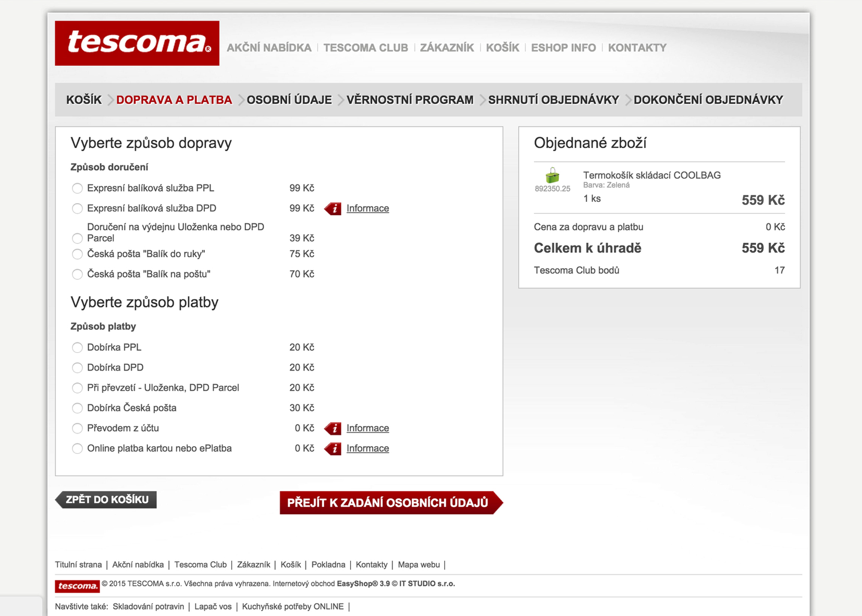Select Dobírka Česká pošta payment
Screen dimensions: 862x616
[x=77, y=408]
